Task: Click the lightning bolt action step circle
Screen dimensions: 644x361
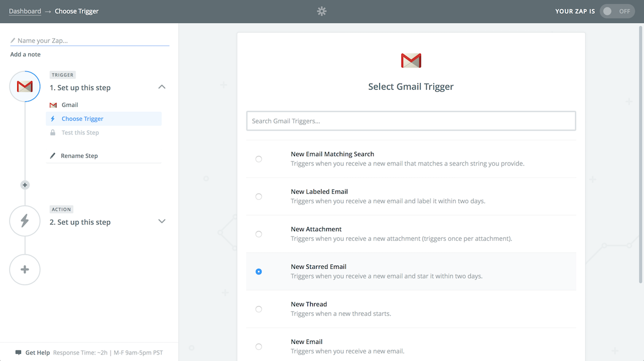Action: coord(25,221)
